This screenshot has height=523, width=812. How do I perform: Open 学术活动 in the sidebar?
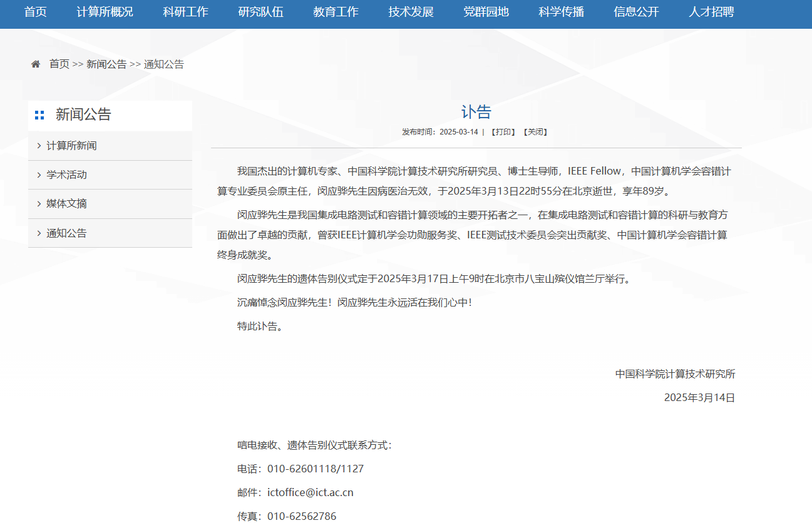[x=66, y=175]
